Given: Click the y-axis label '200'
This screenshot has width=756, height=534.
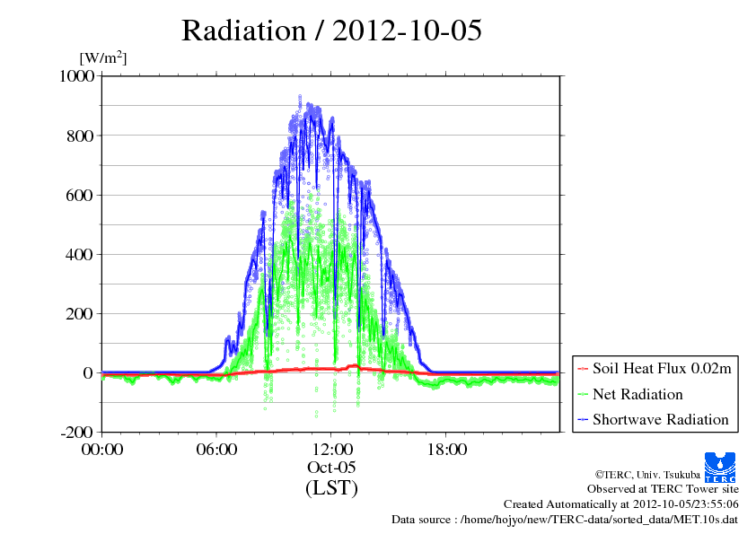Looking at the screenshot, I should pyautogui.click(x=80, y=314).
